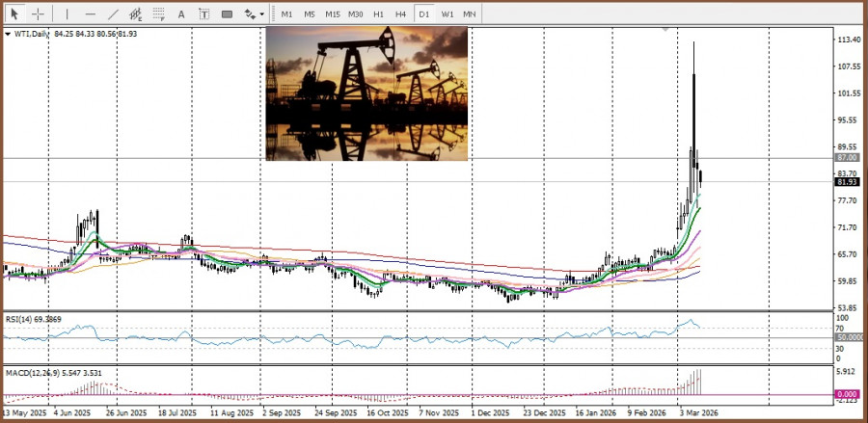Click the oil pumpjack sunset image
The width and height of the screenshot is (868, 423).
(x=366, y=93)
